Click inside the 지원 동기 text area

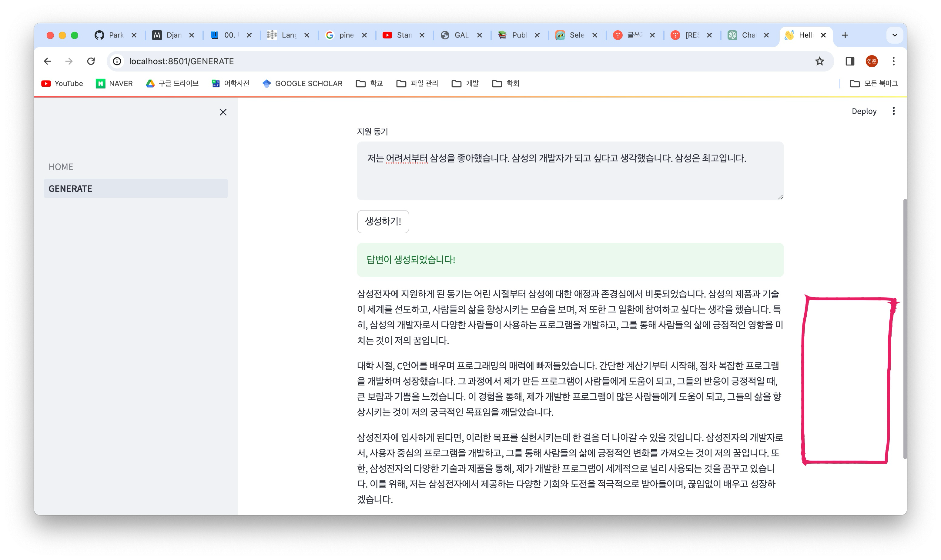[x=570, y=171]
